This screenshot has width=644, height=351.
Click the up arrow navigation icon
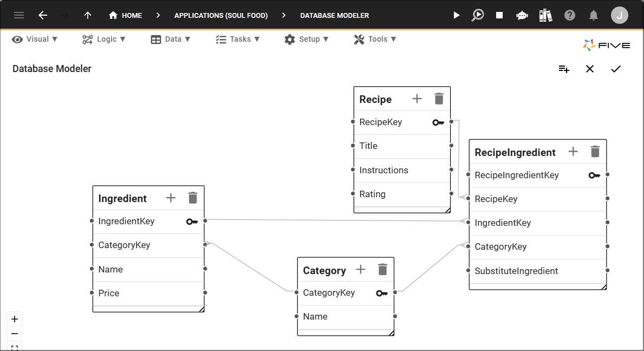88,16
